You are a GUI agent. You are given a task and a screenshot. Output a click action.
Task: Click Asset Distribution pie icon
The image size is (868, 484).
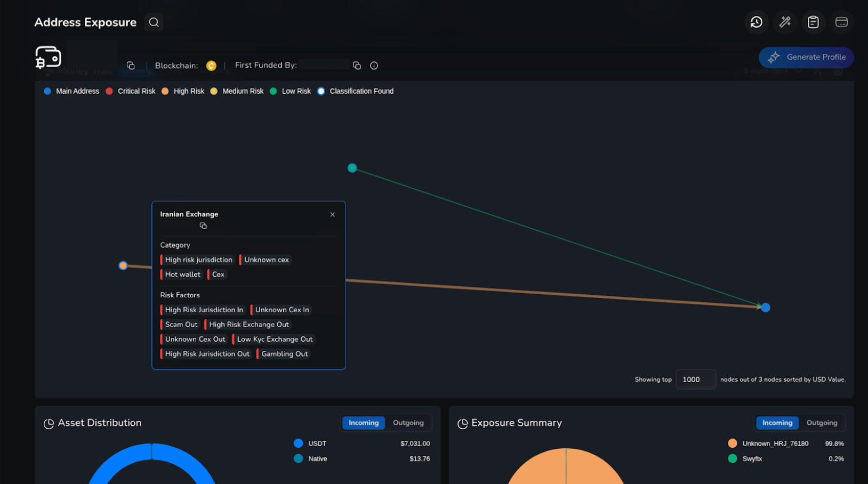[49, 423]
